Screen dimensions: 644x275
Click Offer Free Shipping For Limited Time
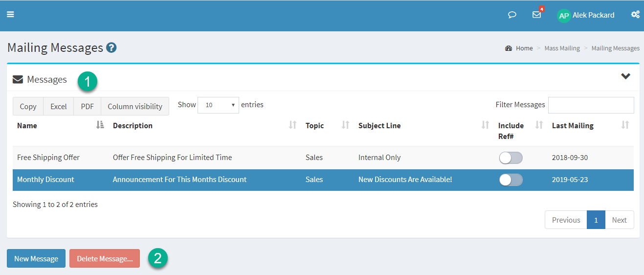(173, 158)
